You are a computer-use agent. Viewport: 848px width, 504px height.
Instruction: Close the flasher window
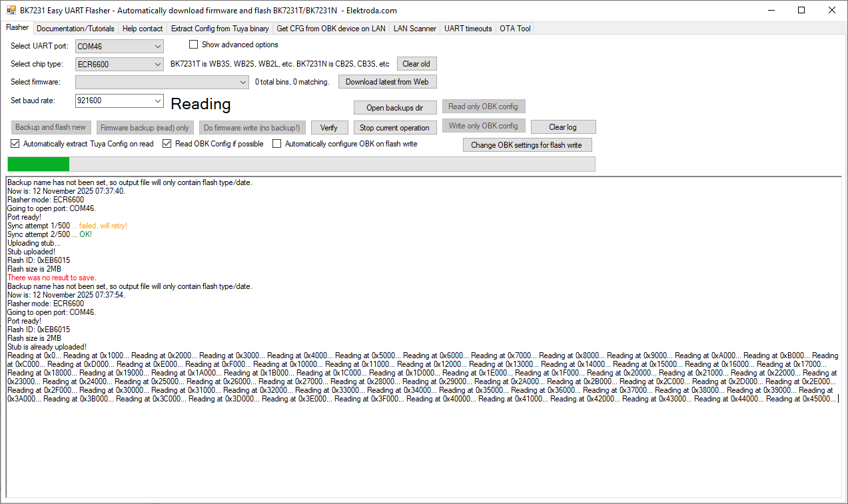point(832,10)
